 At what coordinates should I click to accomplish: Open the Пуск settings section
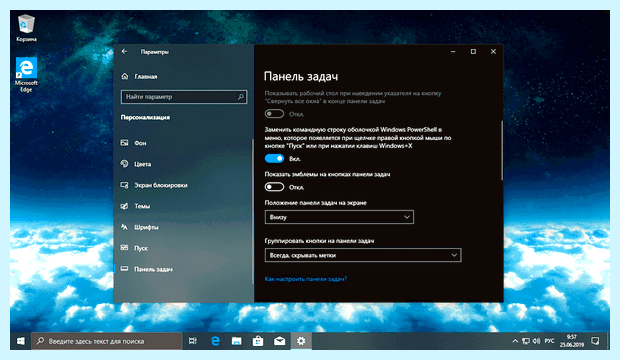pyautogui.click(x=141, y=248)
